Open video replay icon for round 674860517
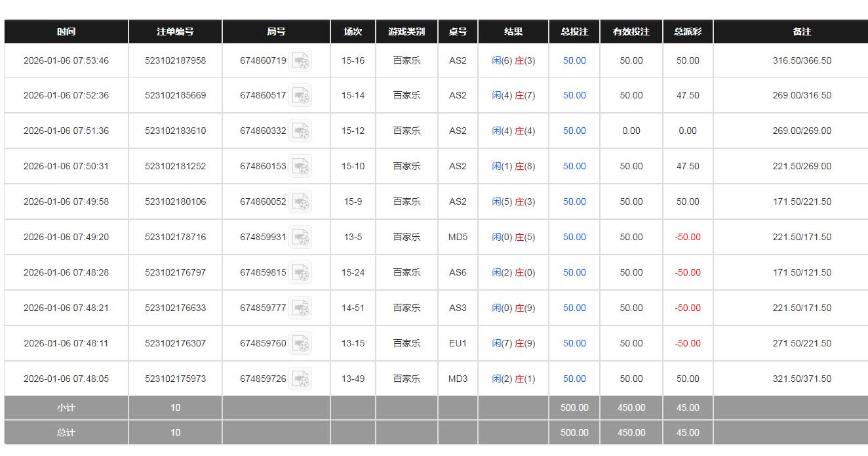 [x=301, y=96]
